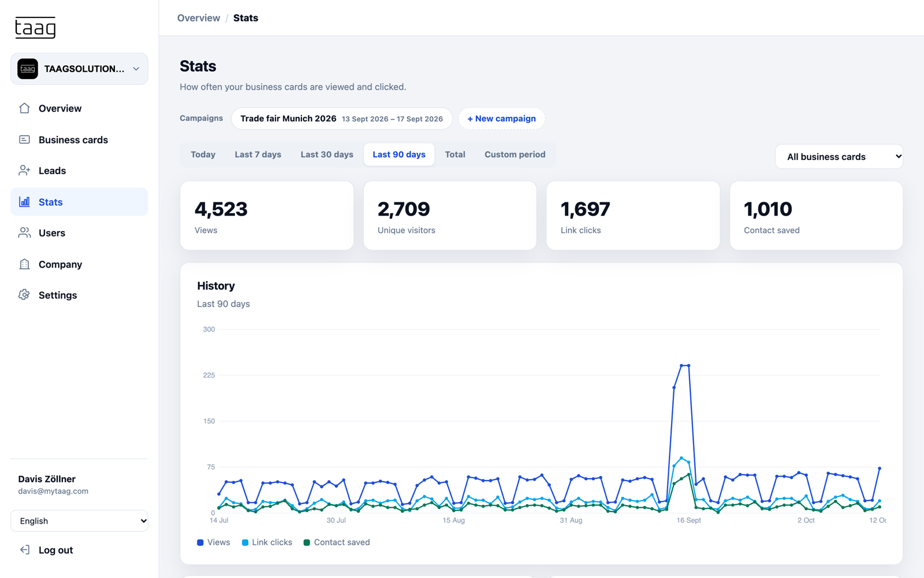
Task: Click the Settings gear icon
Action: click(24, 295)
